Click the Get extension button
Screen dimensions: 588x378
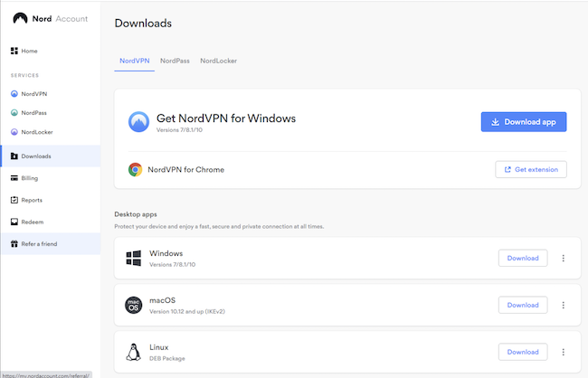(531, 169)
